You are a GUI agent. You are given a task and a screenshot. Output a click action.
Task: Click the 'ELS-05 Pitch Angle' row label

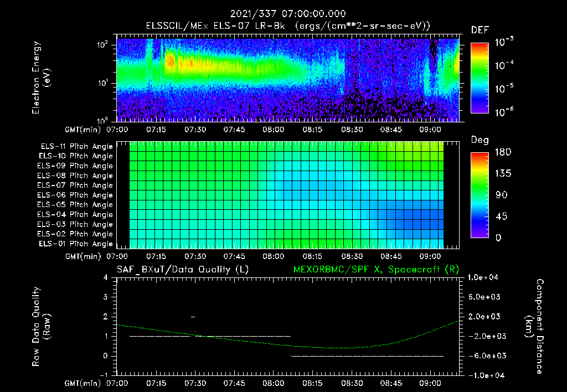pyautogui.click(x=75, y=205)
